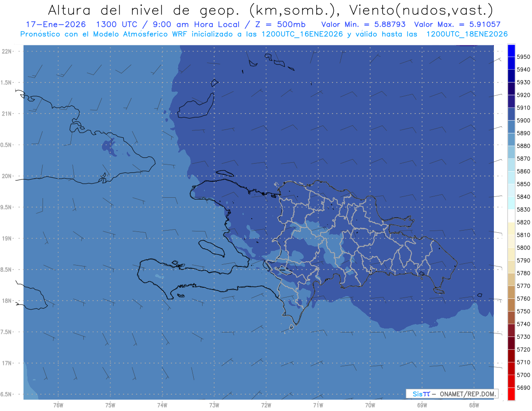Click the latitude label 18N

7,301
